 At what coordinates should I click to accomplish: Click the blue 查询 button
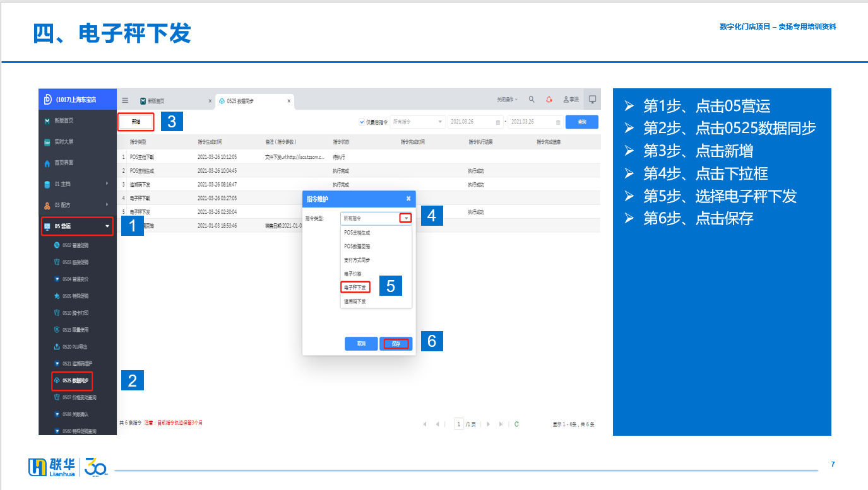[582, 122]
